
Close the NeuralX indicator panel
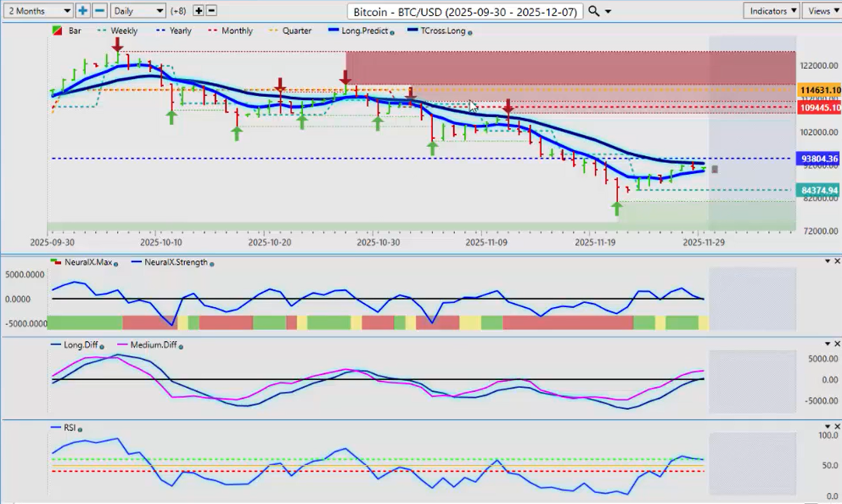pyautogui.click(x=838, y=261)
